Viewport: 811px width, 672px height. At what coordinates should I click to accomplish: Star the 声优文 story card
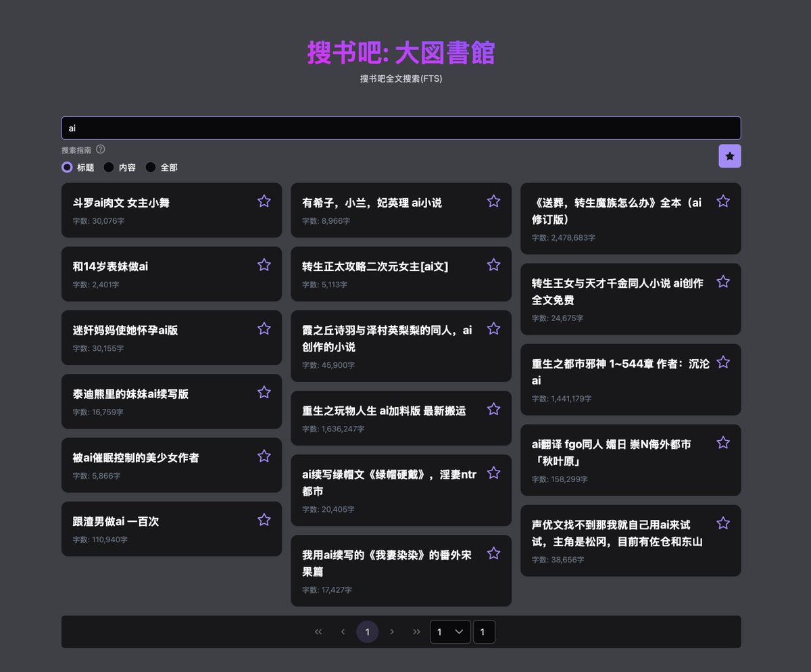pos(723,523)
